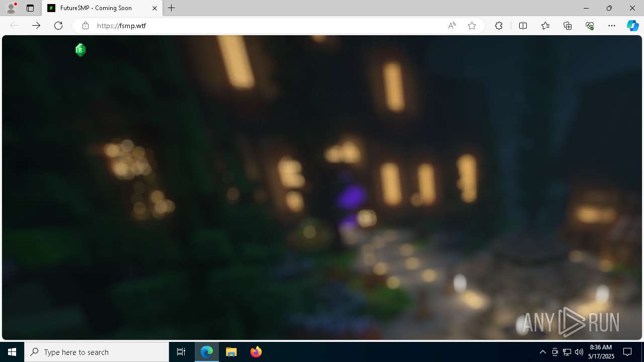Open Settings and more ellipsis menu
644x362 pixels.
612,26
